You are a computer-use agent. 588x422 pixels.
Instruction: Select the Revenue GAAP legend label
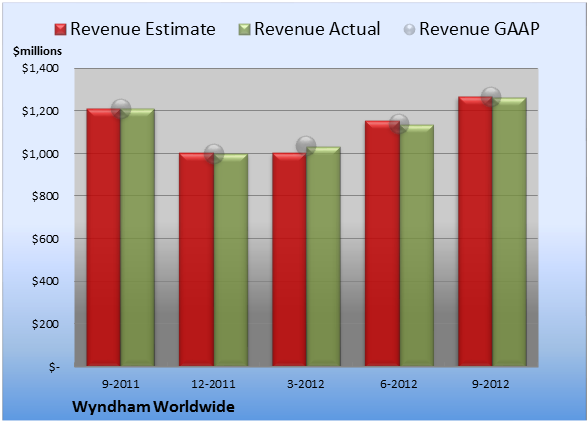click(479, 29)
